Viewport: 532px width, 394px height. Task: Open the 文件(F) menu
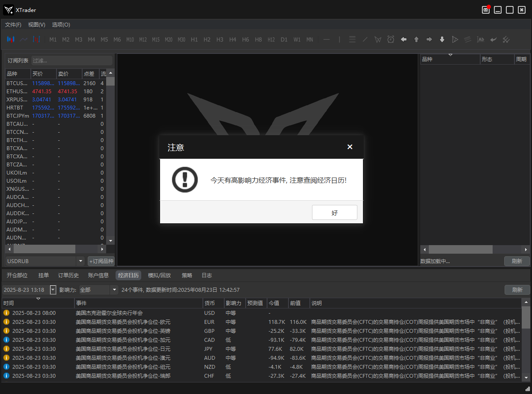[x=13, y=25]
